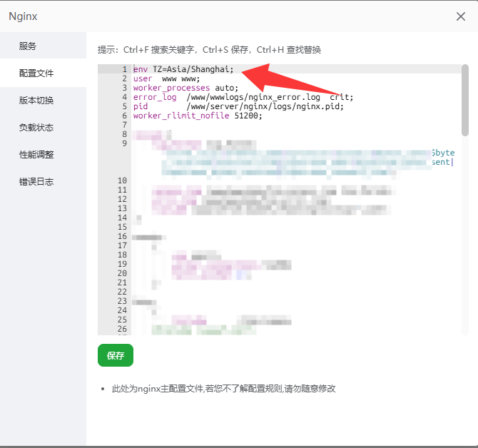Click line number 1 in gutter

point(124,69)
